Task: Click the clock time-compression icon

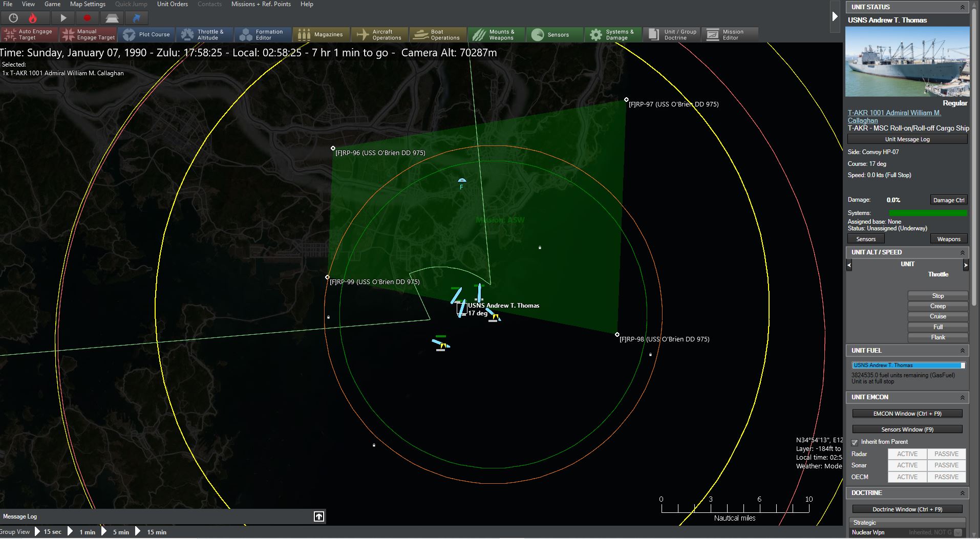Action: coord(13,18)
